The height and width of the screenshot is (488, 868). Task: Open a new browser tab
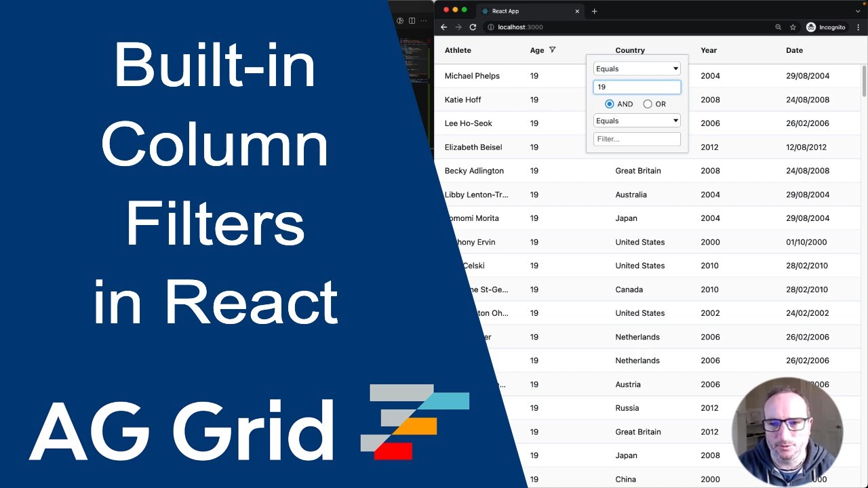[594, 11]
